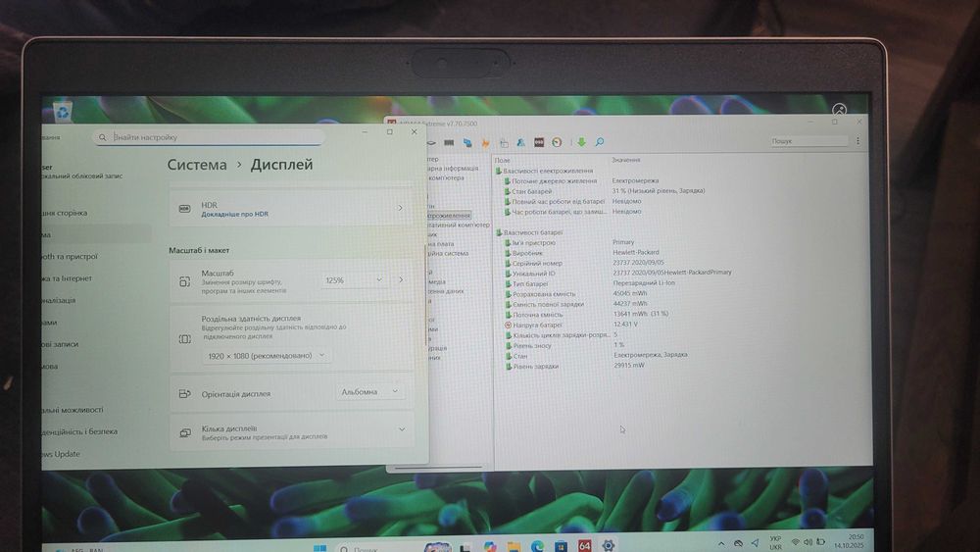Open Персоналізація in Settings sidebar
Image resolution: width=980 pixels, height=552 pixels.
59,300
